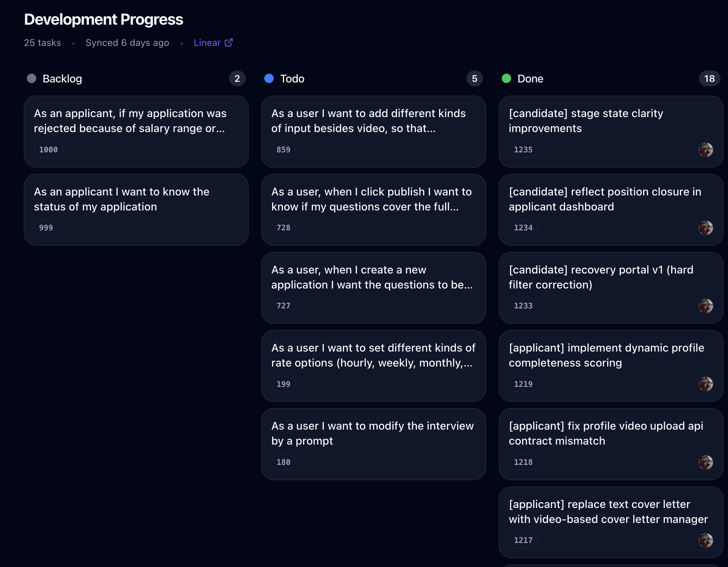Viewport: 728px width, 567px height.
Task: Open the reflect position closure card
Action: [611, 210]
